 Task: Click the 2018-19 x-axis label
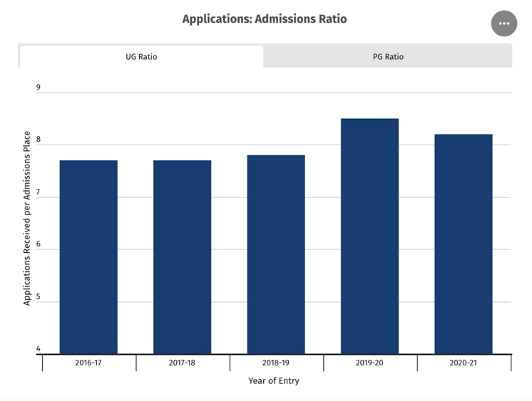pyautogui.click(x=276, y=363)
